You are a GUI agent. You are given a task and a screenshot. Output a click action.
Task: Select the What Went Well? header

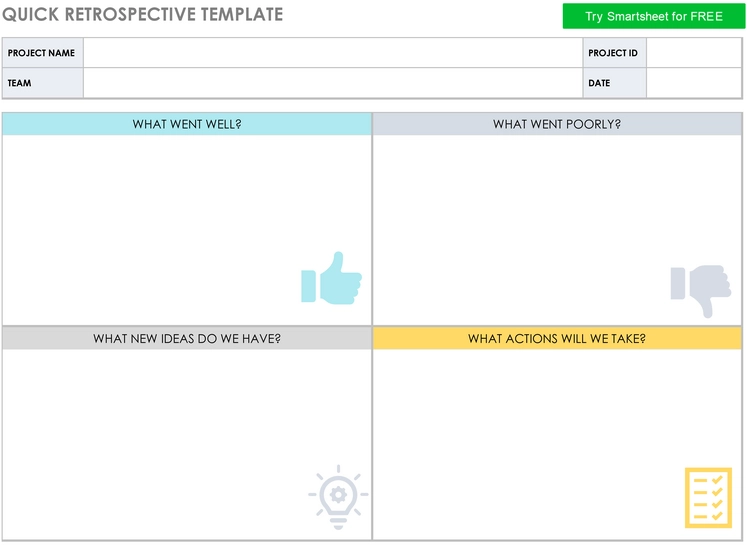point(187,124)
